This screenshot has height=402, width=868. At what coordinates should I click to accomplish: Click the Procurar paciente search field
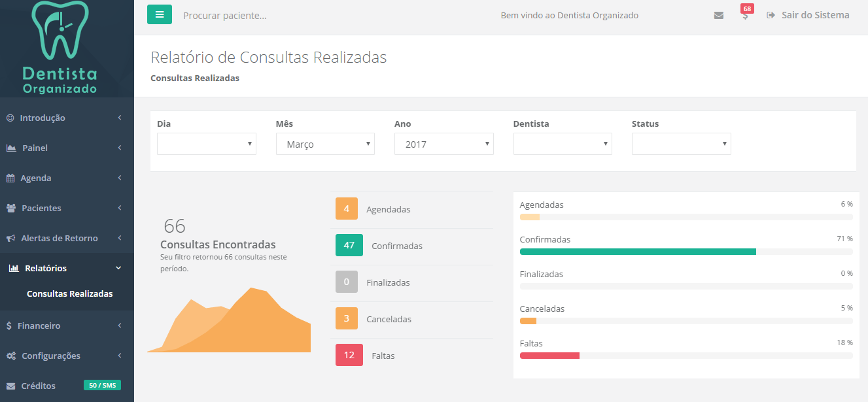point(294,15)
